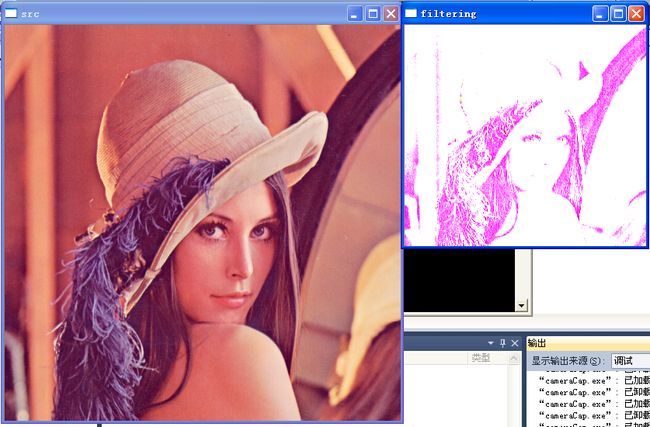Click the filtering window title bar icon
This screenshot has width=650, height=427.
tap(411, 13)
